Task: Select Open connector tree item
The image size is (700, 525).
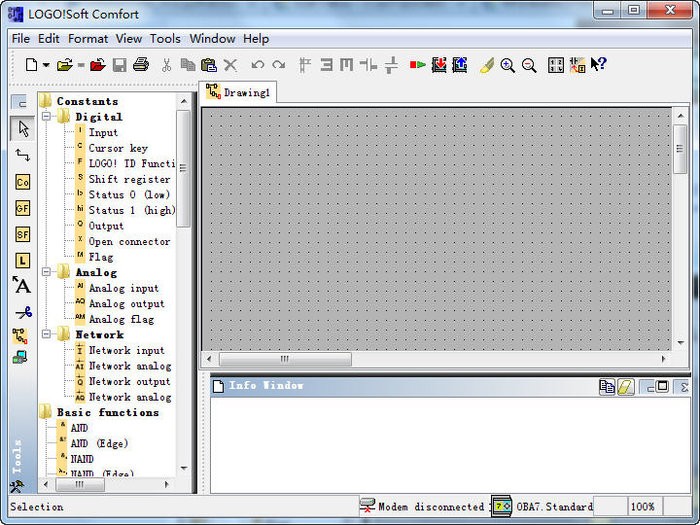Action: [129, 242]
